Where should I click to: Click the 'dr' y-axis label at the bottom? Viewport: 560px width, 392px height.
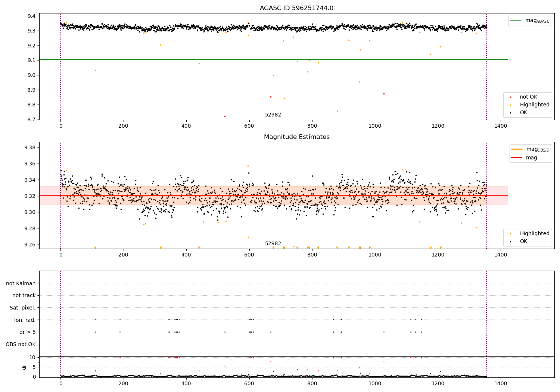(24, 367)
